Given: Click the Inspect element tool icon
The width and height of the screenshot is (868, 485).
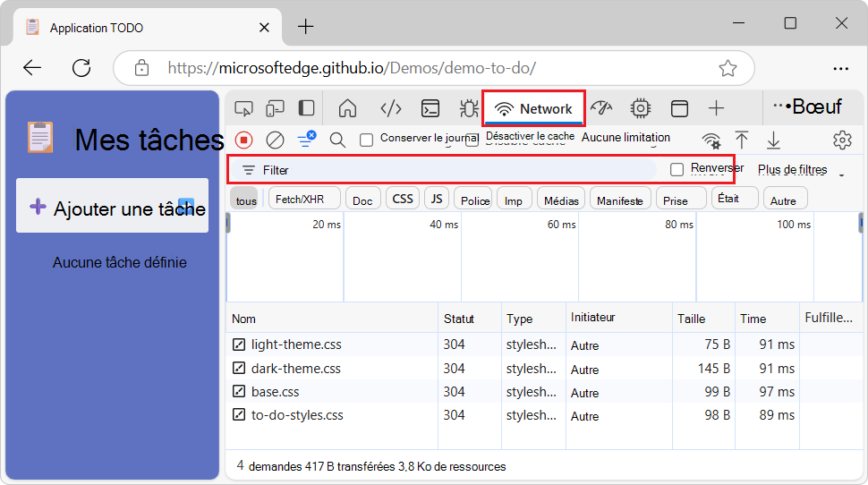Looking at the screenshot, I should [243, 108].
